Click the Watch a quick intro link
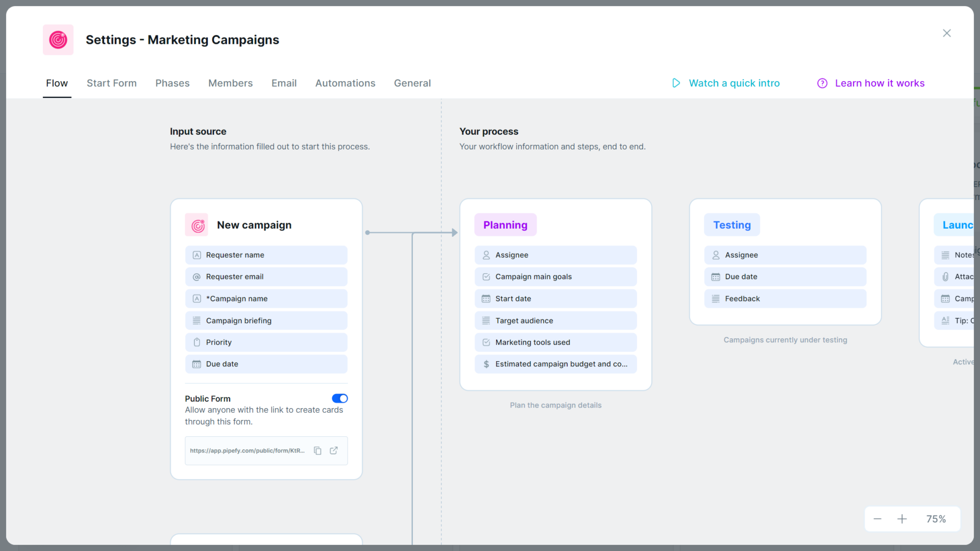The image size is (980, 551). (734, 83)
